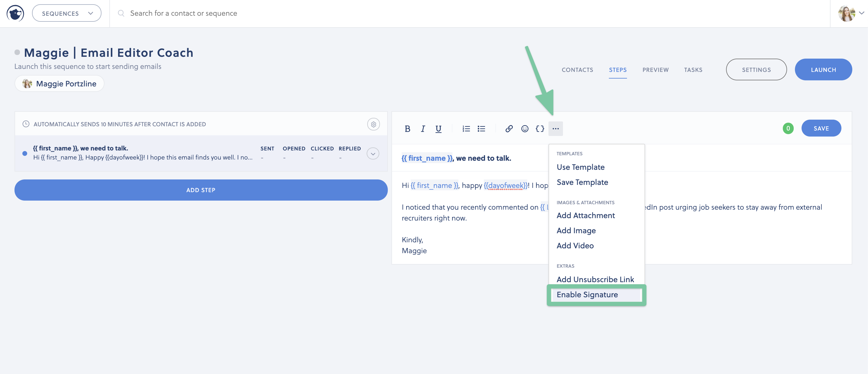Toggle bold formatting in editor toolbar
Viewport: 868px width, 374px height.
(407, 129)
